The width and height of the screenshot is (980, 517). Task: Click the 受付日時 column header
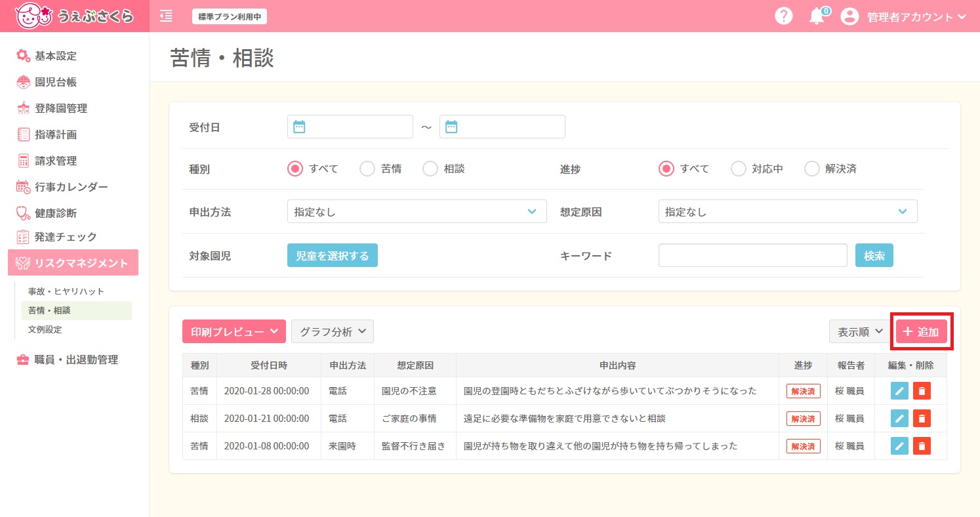pos(269,365)
